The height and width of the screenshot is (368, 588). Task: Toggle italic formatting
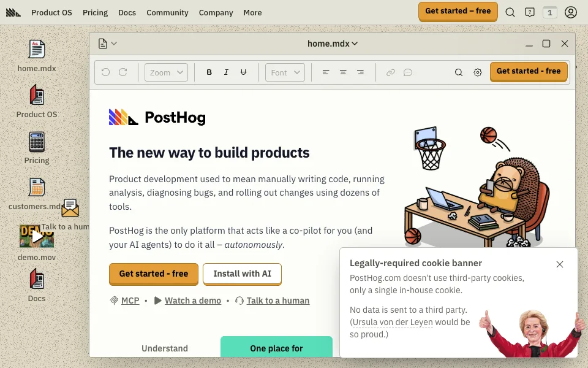tap(226, 72)
